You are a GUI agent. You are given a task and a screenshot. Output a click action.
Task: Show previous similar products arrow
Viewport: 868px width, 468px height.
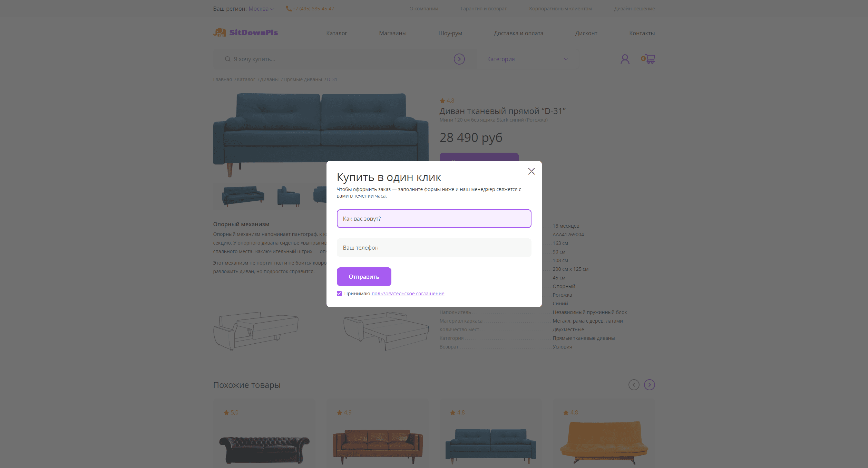634,385
